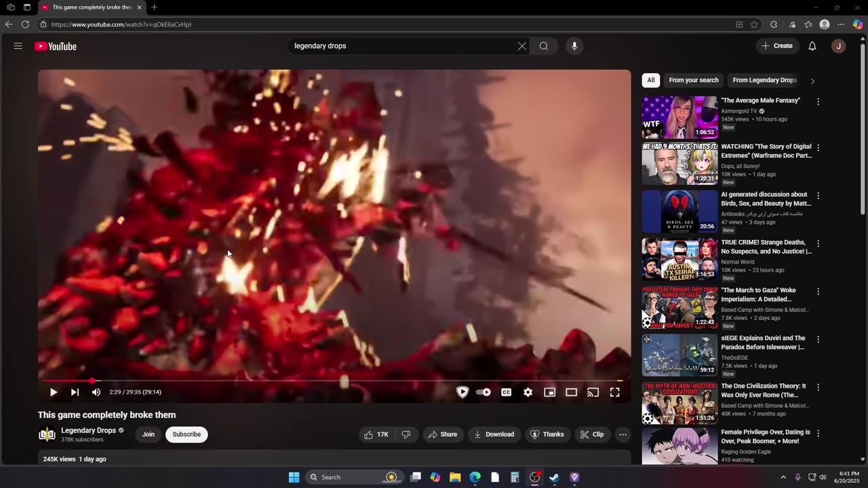The image size is (868, 488).
Task: Open menu for AI generated discussion video
Action: point(818,196)
